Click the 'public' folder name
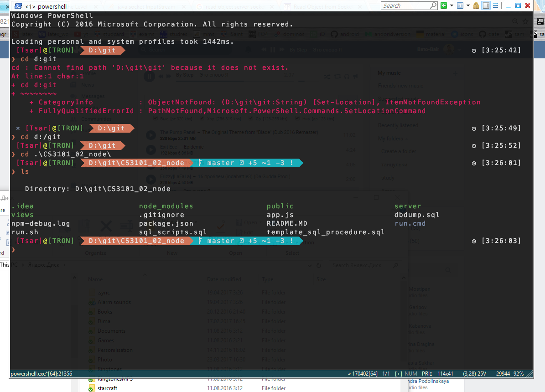Image resolution: width=545 pixels, height=392 pixels. (280, 206)
